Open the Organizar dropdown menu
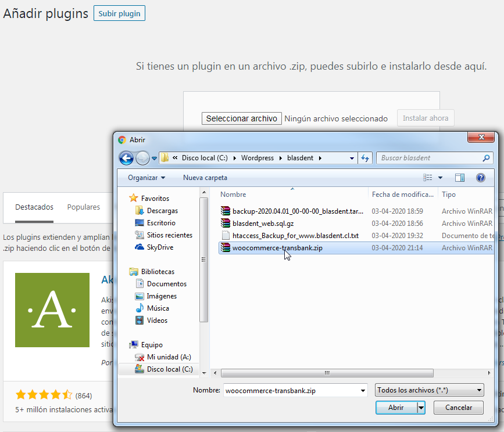Image resolution: width=504 pixels, height=432 pixels. 146,178
